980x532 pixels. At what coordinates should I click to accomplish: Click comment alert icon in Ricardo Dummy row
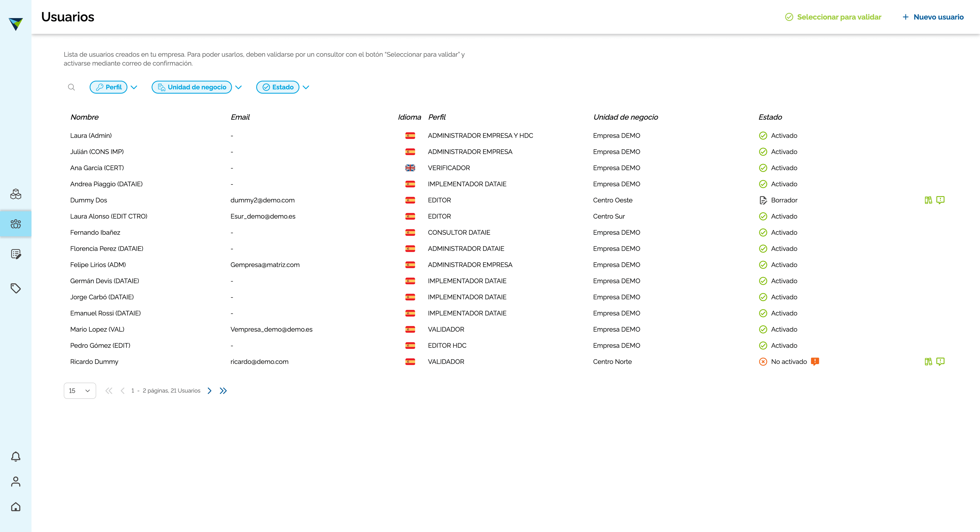[x=940, y=362]
